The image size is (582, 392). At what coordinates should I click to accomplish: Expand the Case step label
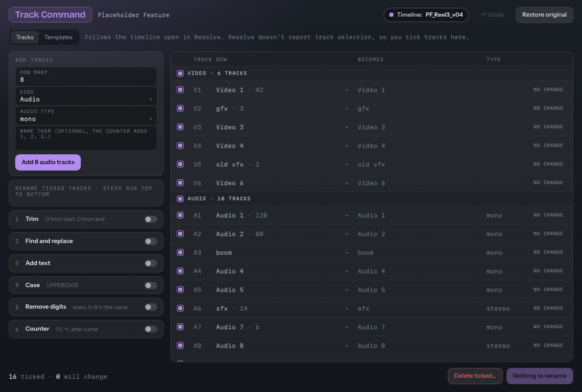pos(33,285)
